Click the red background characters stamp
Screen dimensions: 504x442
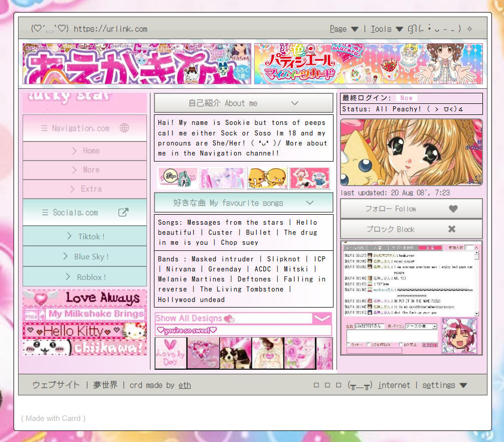[x=310, y=178]
